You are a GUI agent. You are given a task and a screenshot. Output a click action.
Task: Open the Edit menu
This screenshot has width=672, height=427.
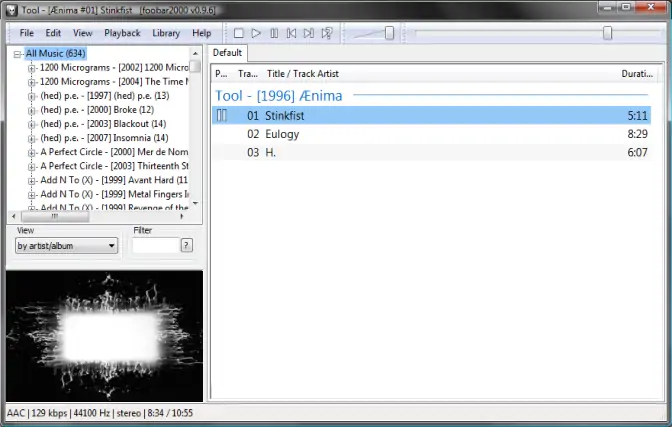point(53,33)
